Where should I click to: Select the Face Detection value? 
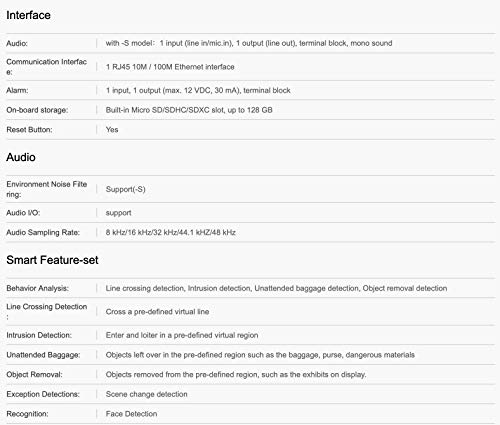tap(131, 414)
